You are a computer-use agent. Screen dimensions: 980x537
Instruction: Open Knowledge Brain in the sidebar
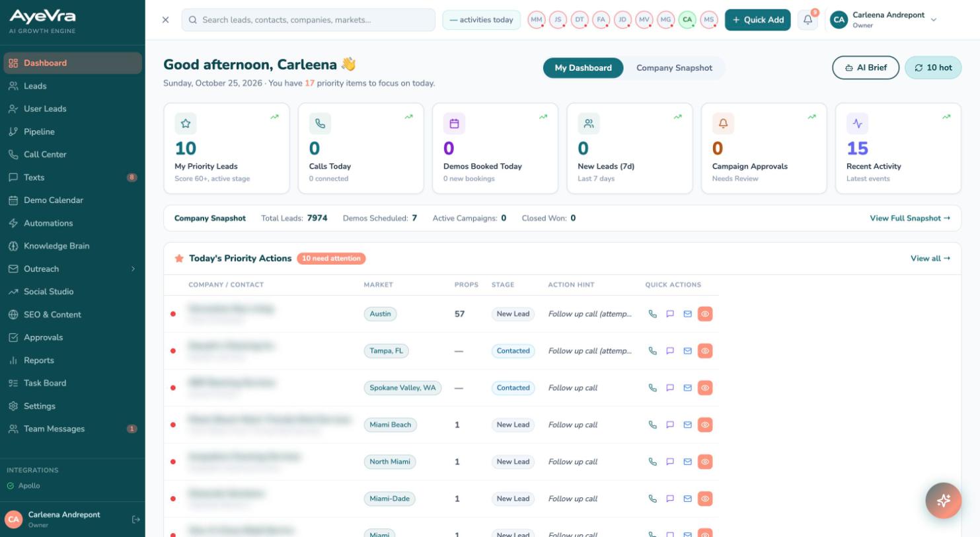73,246
